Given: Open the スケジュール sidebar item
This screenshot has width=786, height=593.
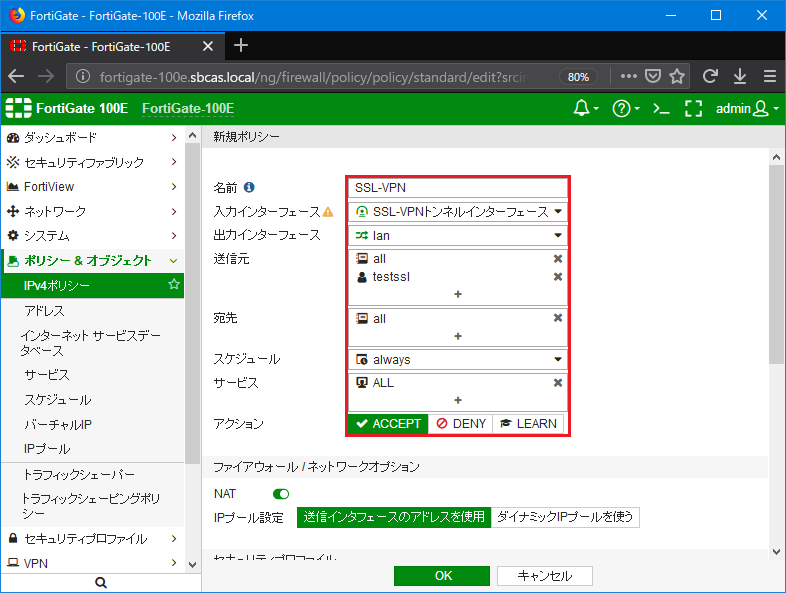Looking at the screenshot, I should pyautogui.click(x=92, y=400).
